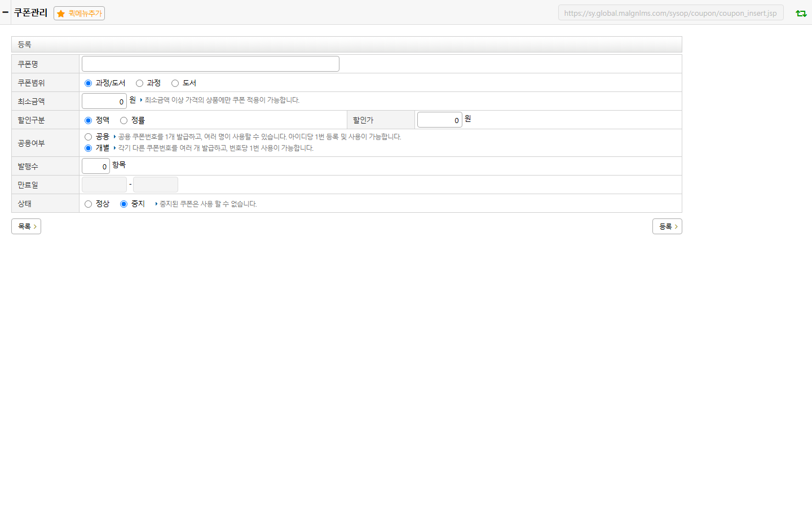Click the 목록 list button
The image size is (812, 508).
[x=26, y=226]
